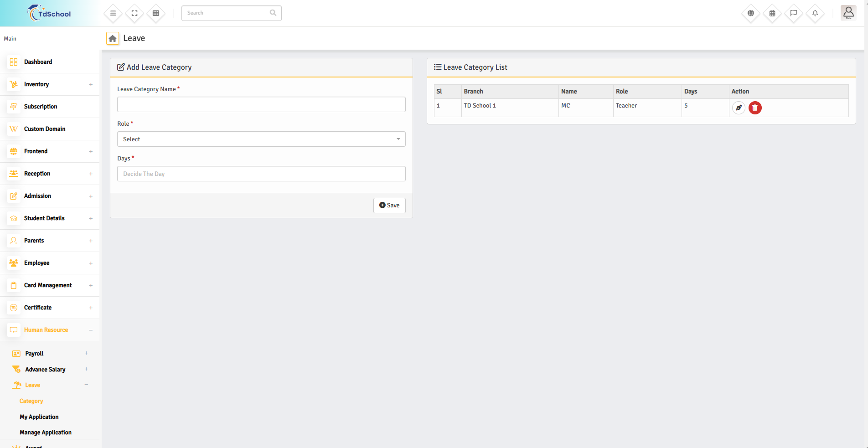The image size is (868, 448).
Task: Open the Dashboard menu item
Action: point(38,62)
